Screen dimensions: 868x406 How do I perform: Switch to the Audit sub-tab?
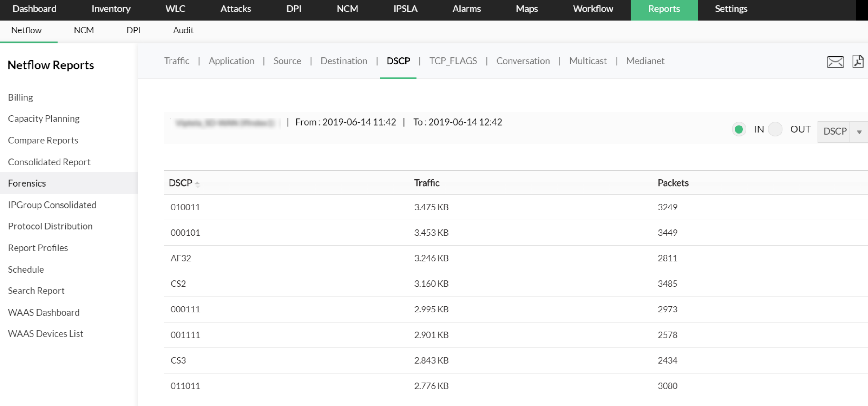(x=183, y=30)
